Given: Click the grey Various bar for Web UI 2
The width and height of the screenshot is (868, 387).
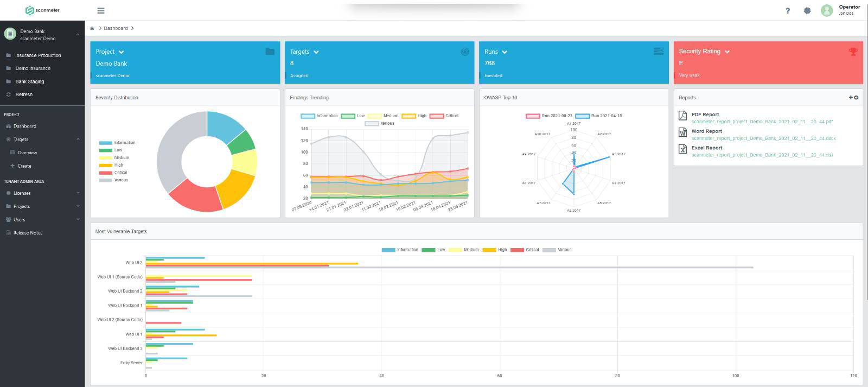Looking at the screenshot, I should (x=449, y=267).
